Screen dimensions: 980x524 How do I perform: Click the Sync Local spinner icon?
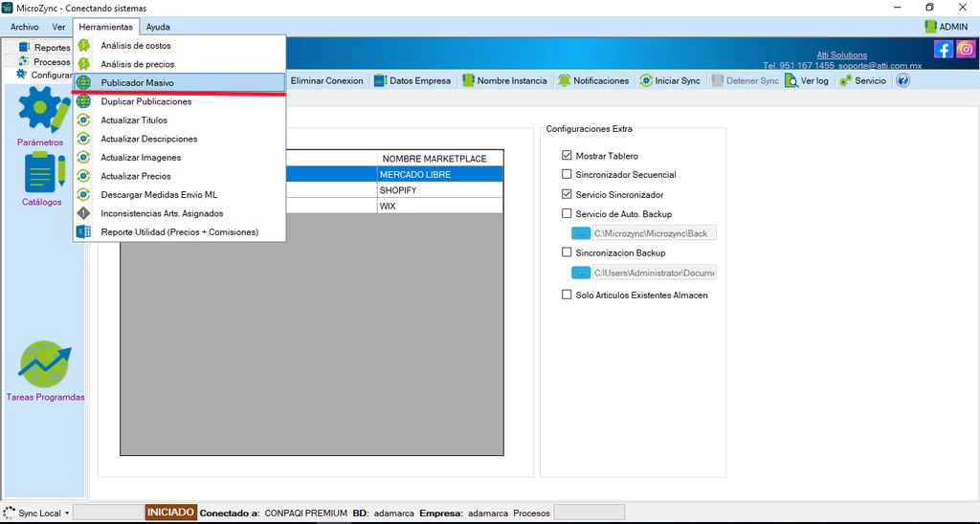9,513
